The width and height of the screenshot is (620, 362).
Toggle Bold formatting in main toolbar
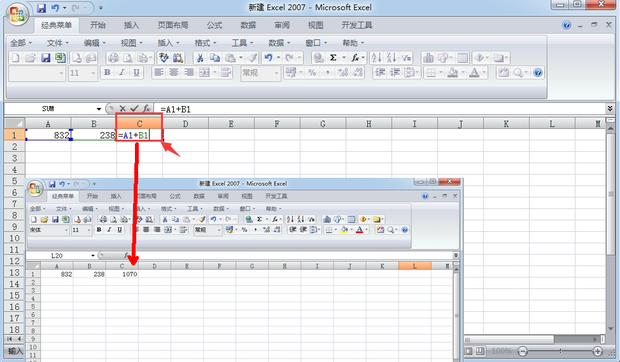[107, 73]
